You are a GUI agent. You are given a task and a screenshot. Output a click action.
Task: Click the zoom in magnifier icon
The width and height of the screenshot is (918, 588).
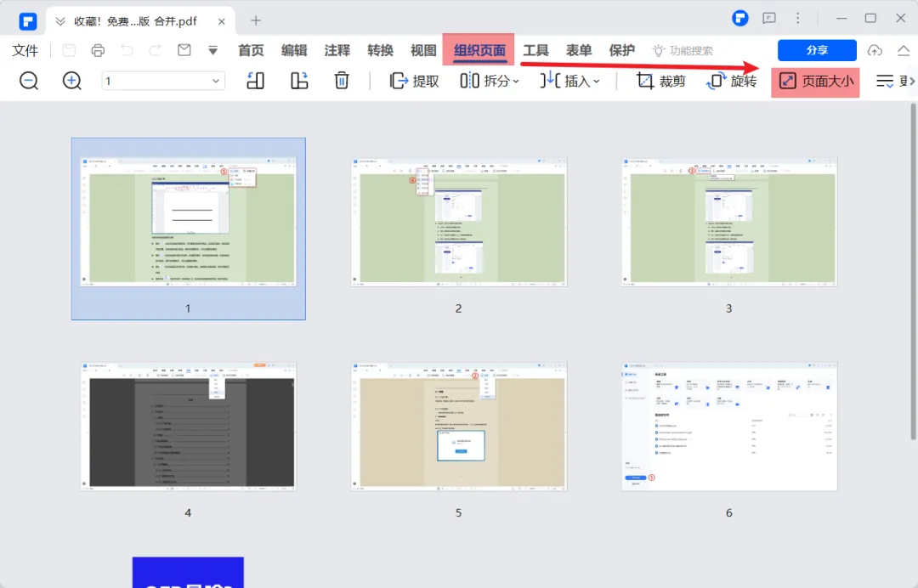[72, 81]
